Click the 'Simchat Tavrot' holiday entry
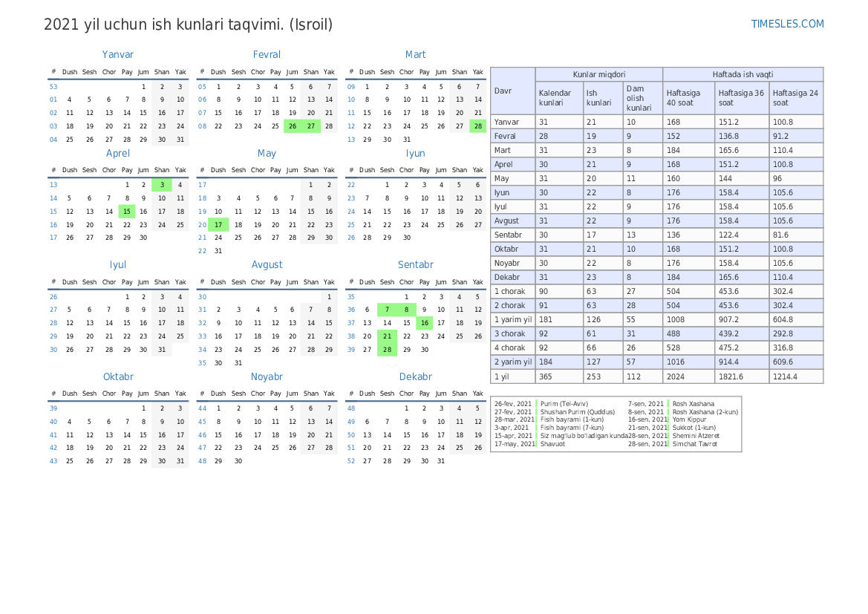868x614 pixels. pos(695,444)
